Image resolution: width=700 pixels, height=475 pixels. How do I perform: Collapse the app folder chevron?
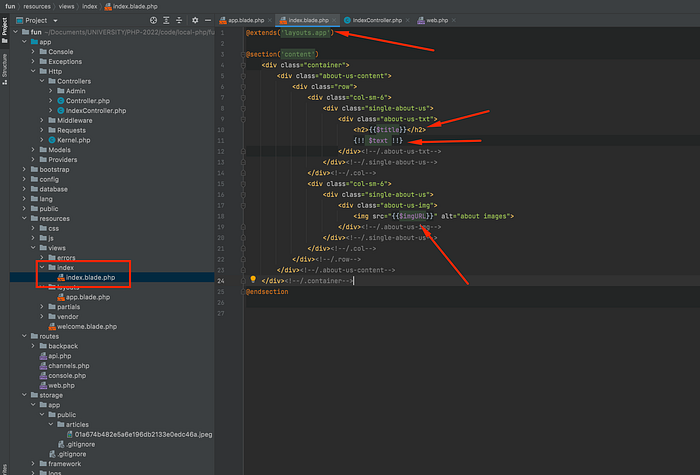click(25, 42)
